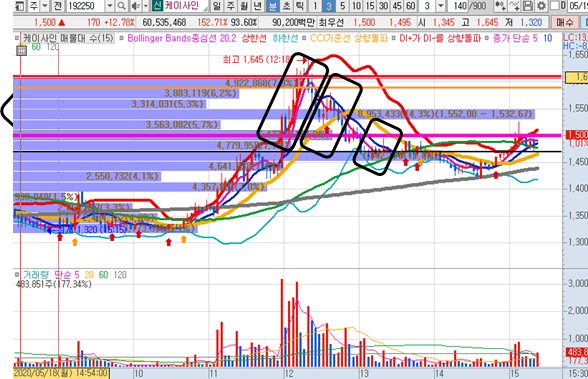This screenshot has height=379, width=588.
Task: Toggle the 종가 단순 indicator marker
Action: (x=487, y=38)
